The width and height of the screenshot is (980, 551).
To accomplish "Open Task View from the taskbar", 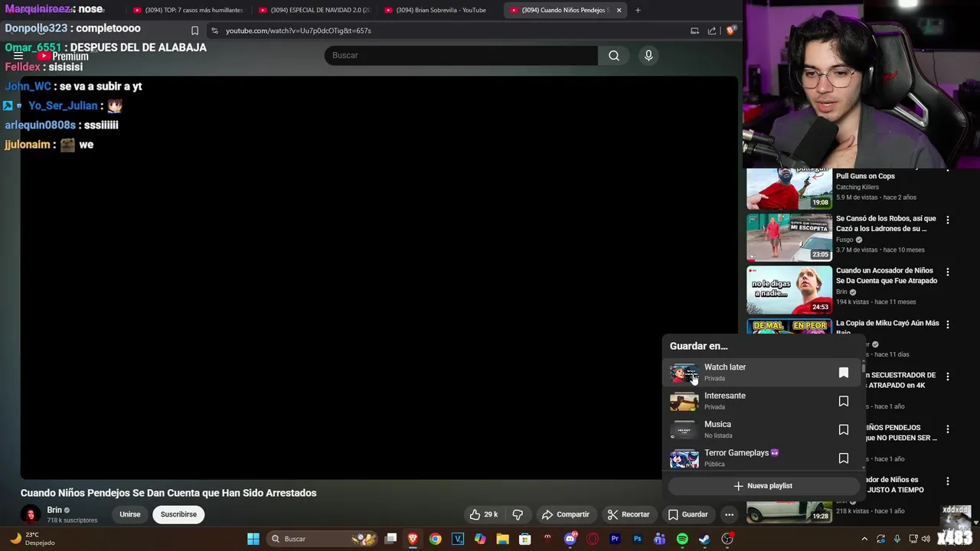I will tap(390, 539).
